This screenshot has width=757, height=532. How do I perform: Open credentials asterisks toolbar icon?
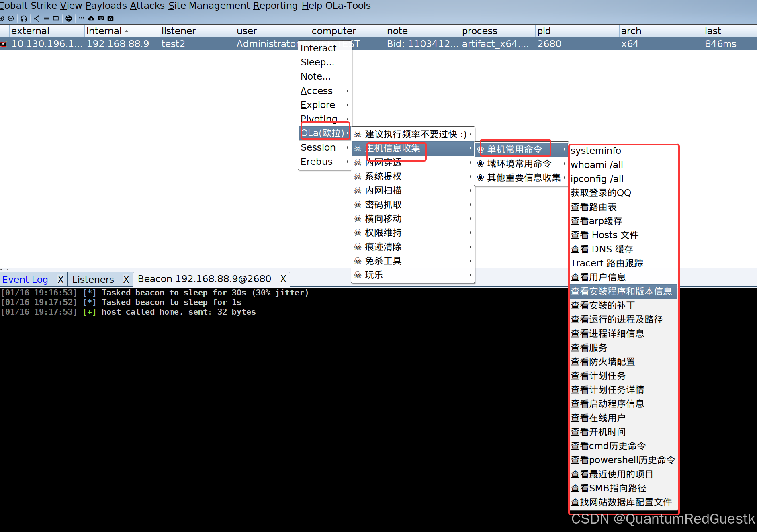click(x=82, y=18)
